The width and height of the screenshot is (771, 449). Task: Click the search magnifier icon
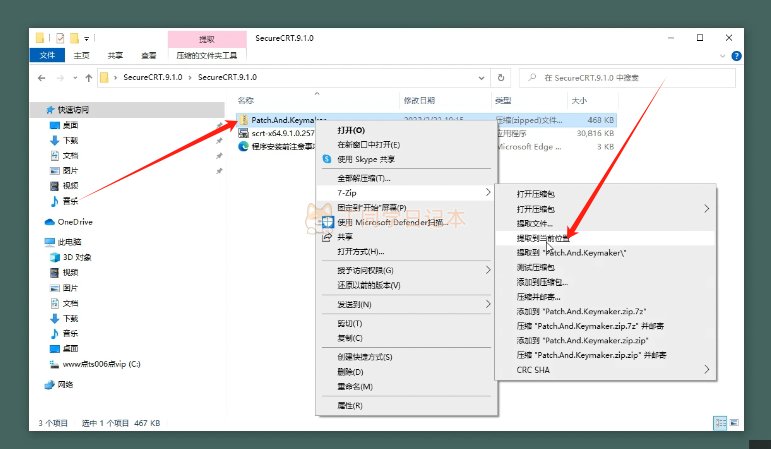(x=532, y=78)
